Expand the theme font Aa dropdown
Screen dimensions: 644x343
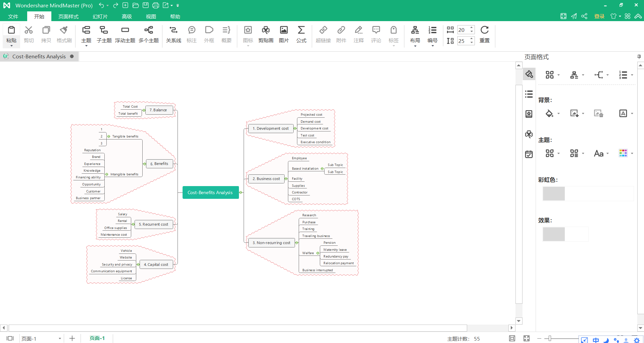[x=607, y=154]
